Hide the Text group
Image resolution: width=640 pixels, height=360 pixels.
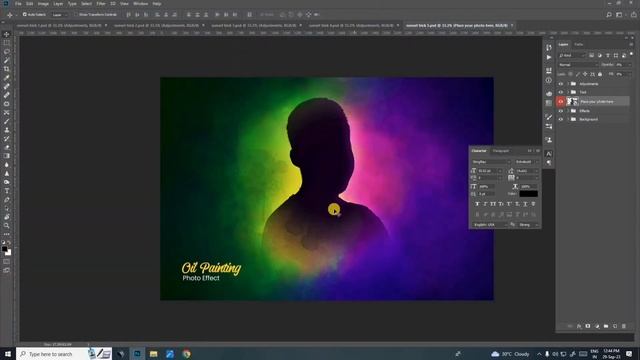tap(561, 92)
